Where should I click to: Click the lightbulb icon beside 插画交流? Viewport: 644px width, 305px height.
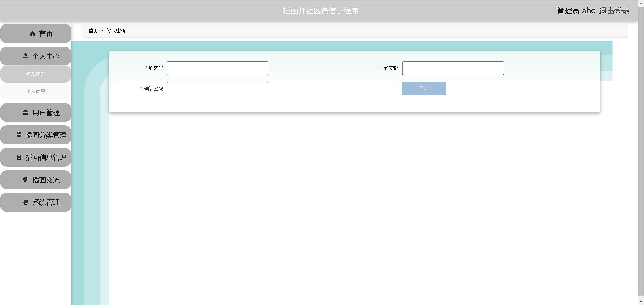coord(26,180)
